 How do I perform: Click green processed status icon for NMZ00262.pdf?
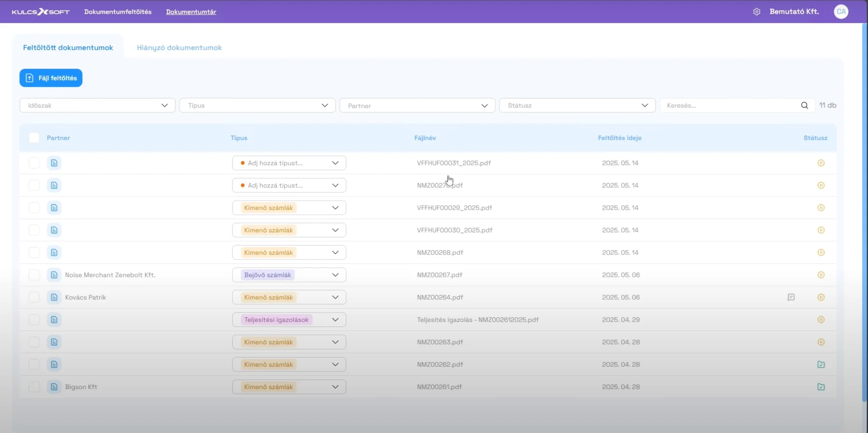click(x=821, y=365)
